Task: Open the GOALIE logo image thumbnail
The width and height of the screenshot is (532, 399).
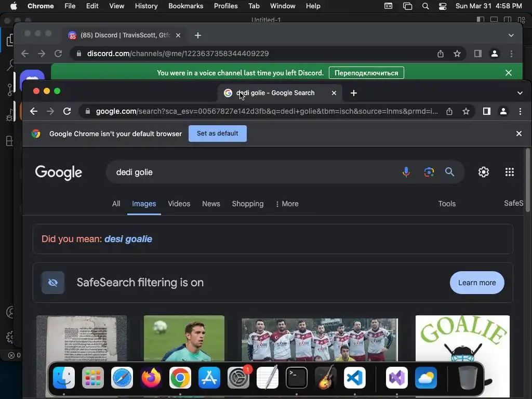Action: coord(462,338)
